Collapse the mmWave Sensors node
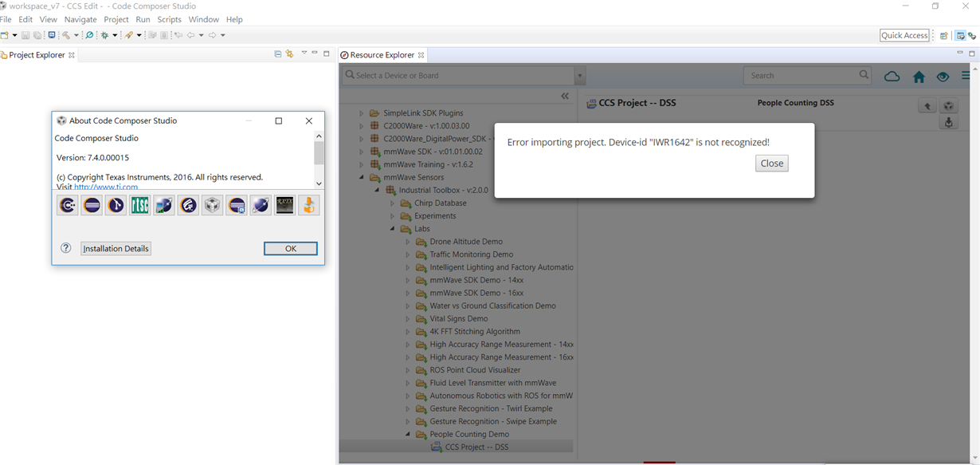980x465 pixels. (361, 177)
